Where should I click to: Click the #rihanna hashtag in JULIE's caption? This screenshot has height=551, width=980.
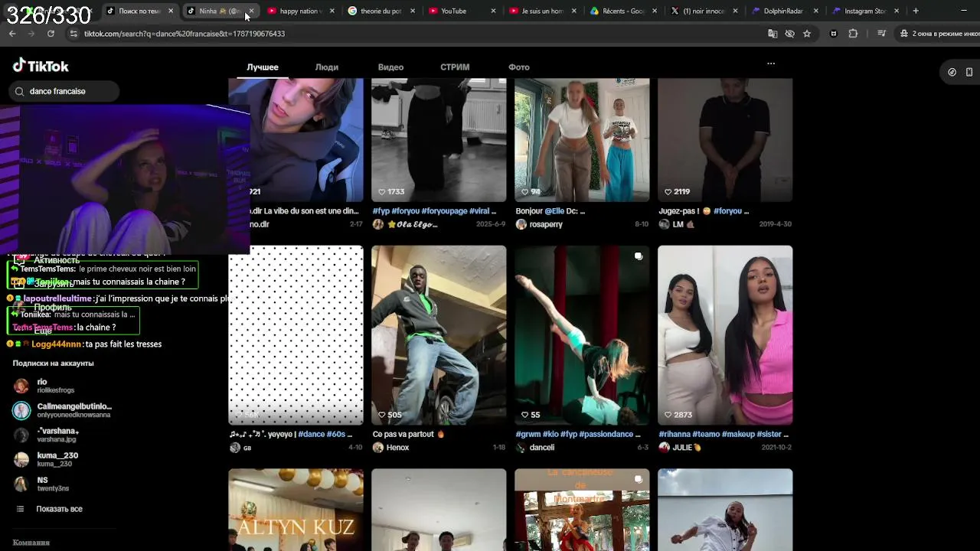click(676, 435)
